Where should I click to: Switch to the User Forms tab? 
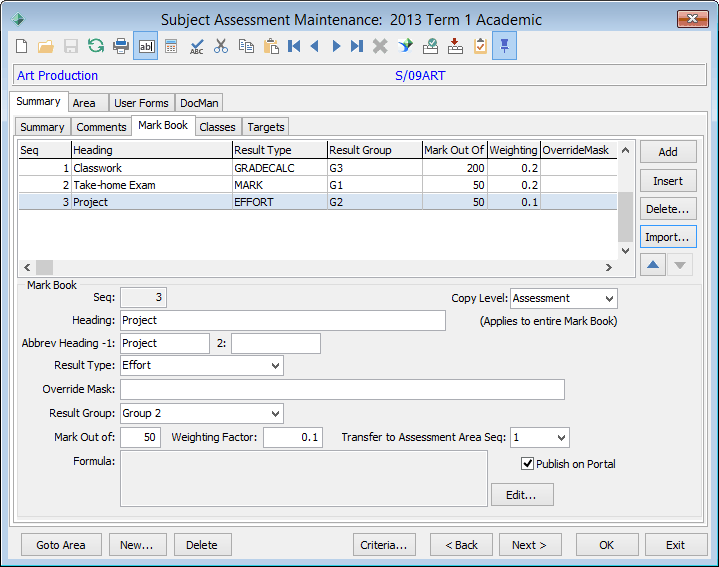click(141, 103)
